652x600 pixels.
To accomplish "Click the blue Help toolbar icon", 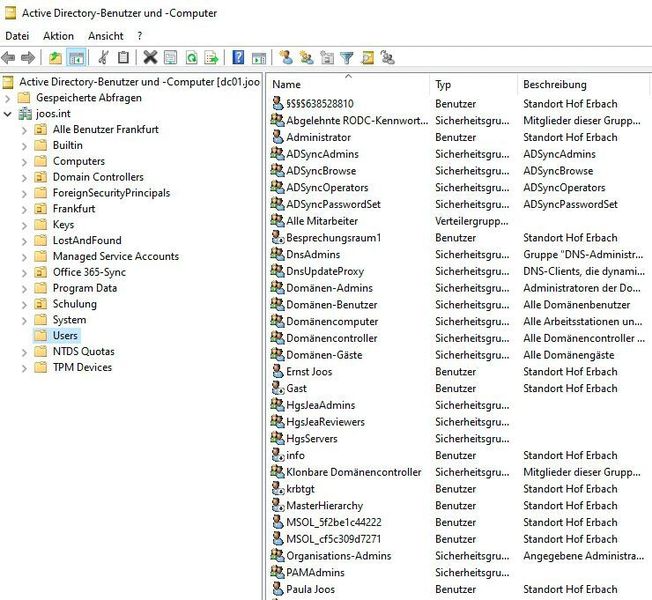I will [238, 58].
